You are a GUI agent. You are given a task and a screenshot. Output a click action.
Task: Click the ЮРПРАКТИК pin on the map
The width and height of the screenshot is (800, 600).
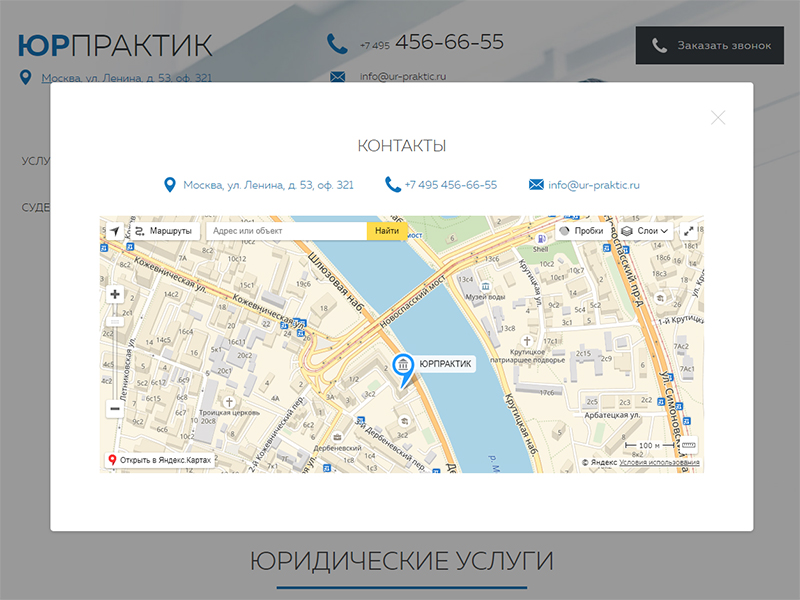(x=404, y=367)
